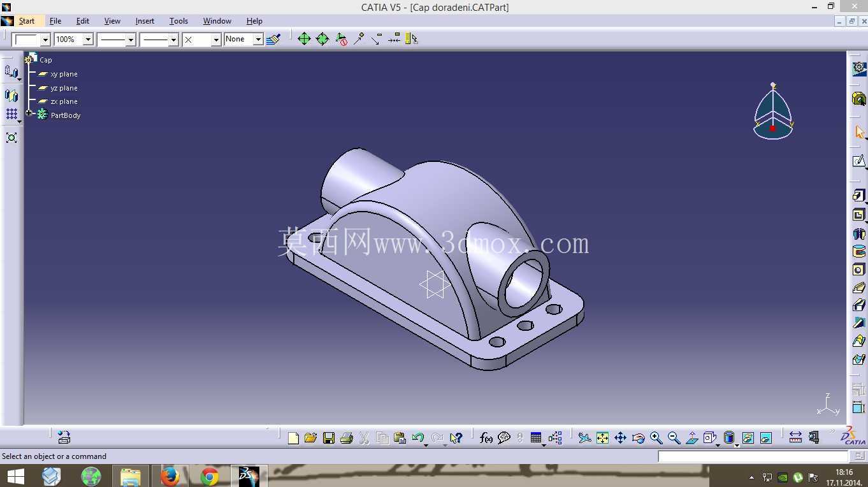This screenshot has width=868, height=487.
Task: Click the green four-arrow move icon
Action: (304, 39)
